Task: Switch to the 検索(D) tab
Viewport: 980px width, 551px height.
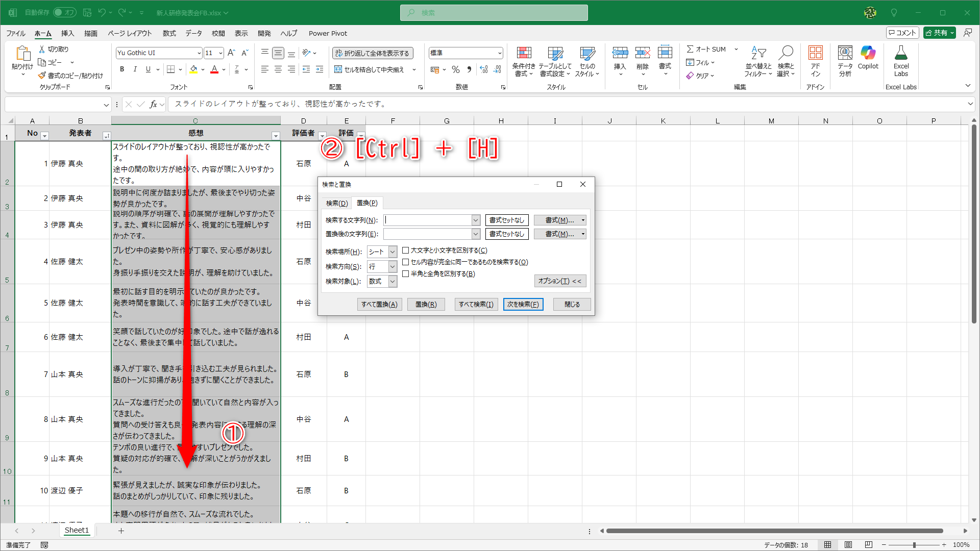Action: pos(336,203)
